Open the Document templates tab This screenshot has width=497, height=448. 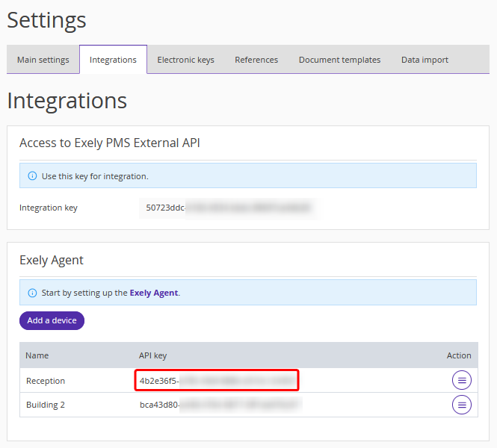(x=339, y=60)
